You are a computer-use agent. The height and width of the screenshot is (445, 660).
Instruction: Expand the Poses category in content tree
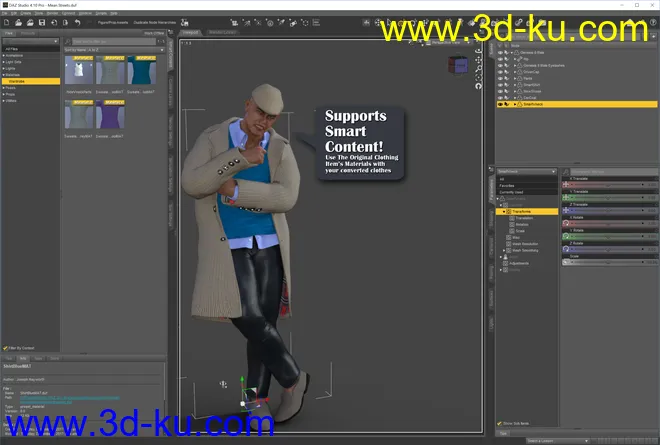pyautogui.click(x=4, y=87)
